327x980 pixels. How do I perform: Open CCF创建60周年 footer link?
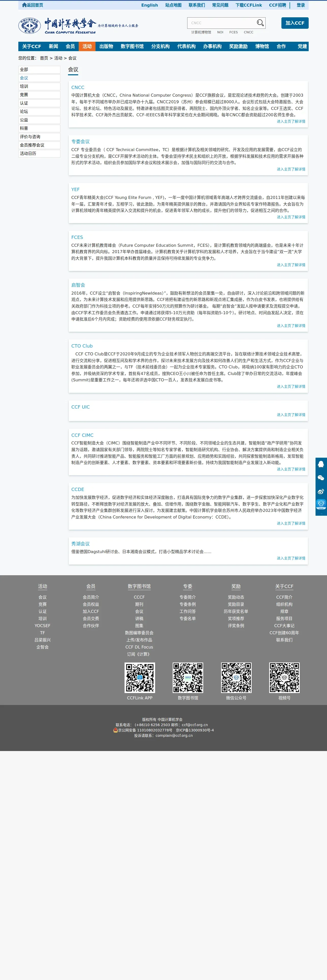pos(284,633)
